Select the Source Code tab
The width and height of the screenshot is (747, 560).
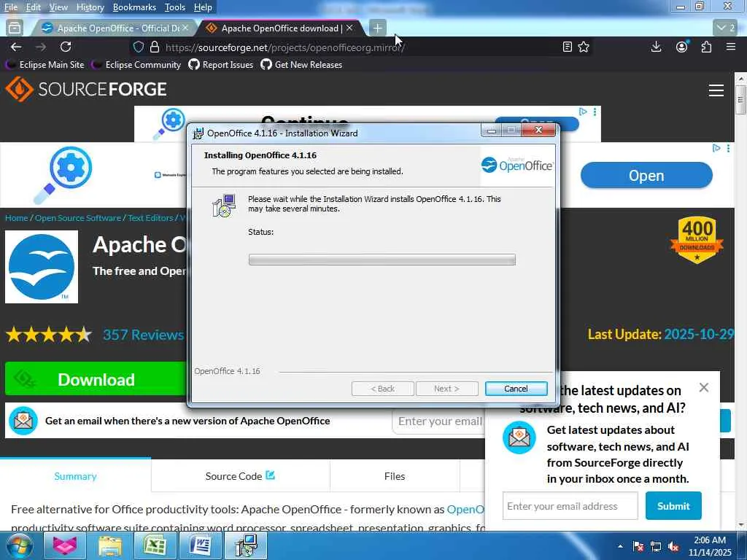click(240, 476)
